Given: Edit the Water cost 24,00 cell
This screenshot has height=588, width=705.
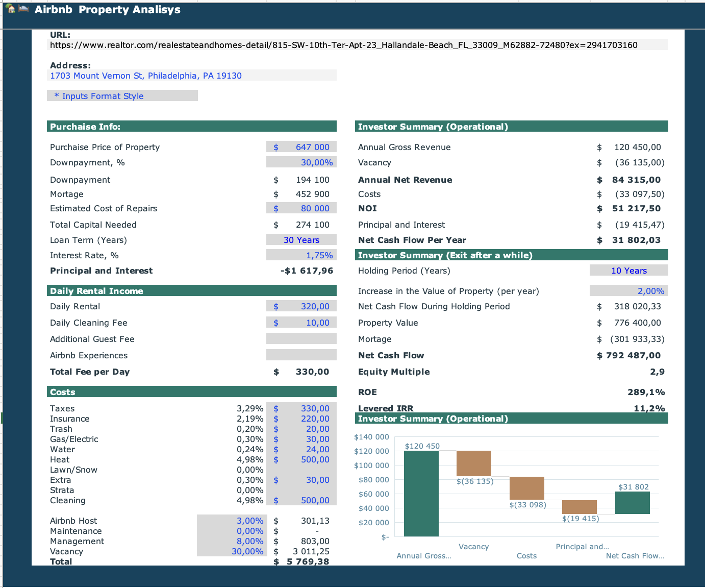Looking at the screenshot, I should click(x=301, y=449).
